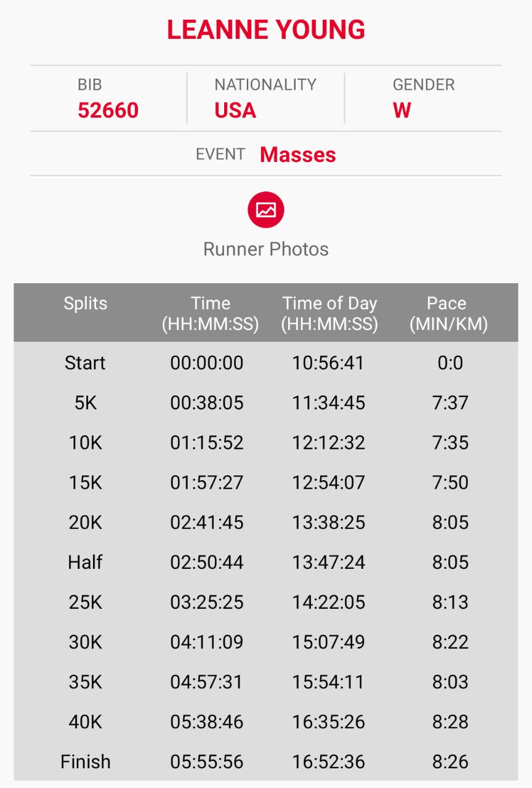Screen dimensions: 532x788
Task: Click the Pace (MIN/KM) column header
Action: (449, 313)
